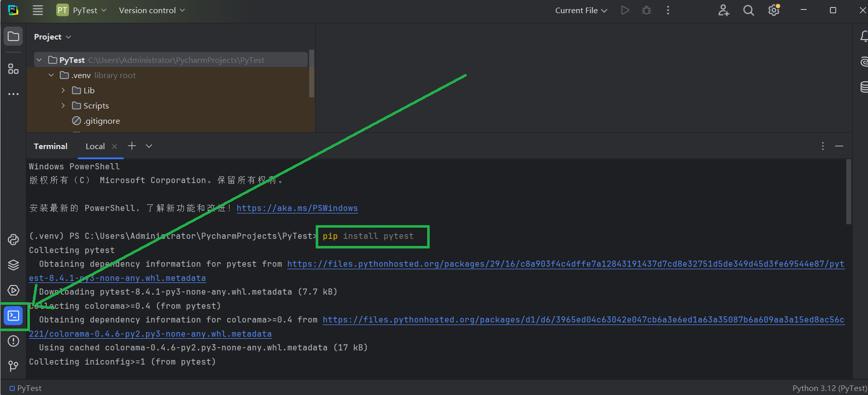Click the terminal vertical scrollbar

849,192
